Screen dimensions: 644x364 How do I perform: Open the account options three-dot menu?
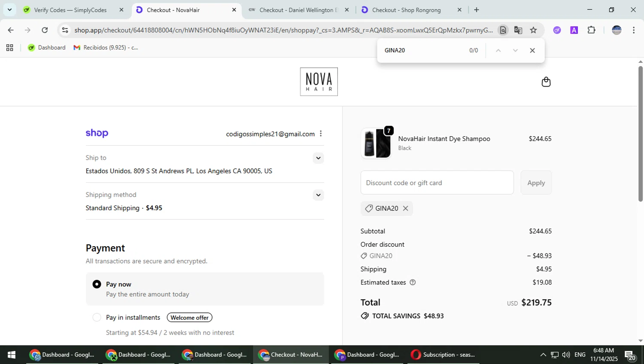(x=321, y=134)
